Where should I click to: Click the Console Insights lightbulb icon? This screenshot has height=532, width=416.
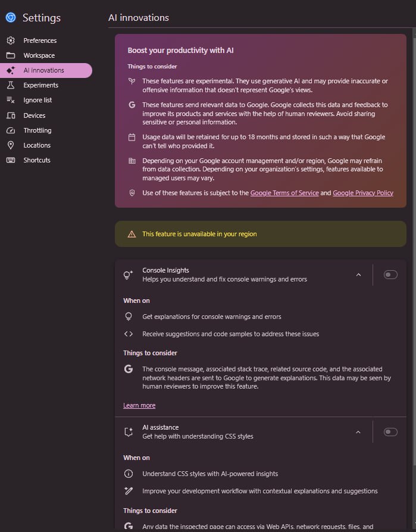coord(128,275)
